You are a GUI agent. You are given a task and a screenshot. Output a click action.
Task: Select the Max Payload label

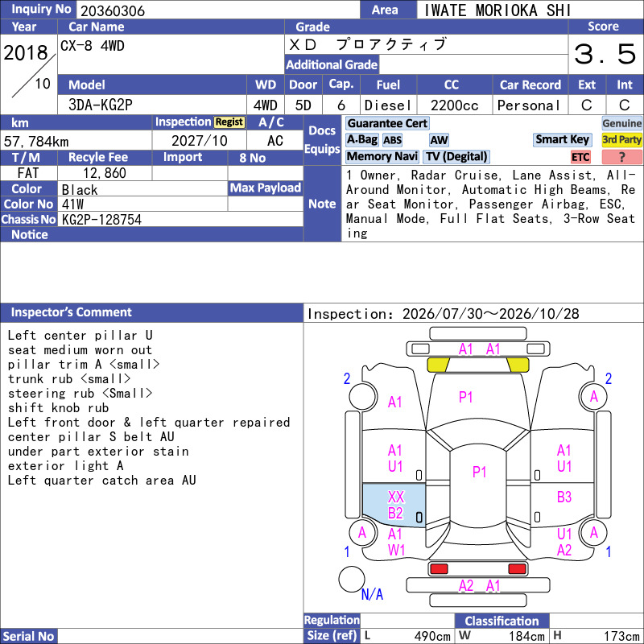click(x=266, y=188)
